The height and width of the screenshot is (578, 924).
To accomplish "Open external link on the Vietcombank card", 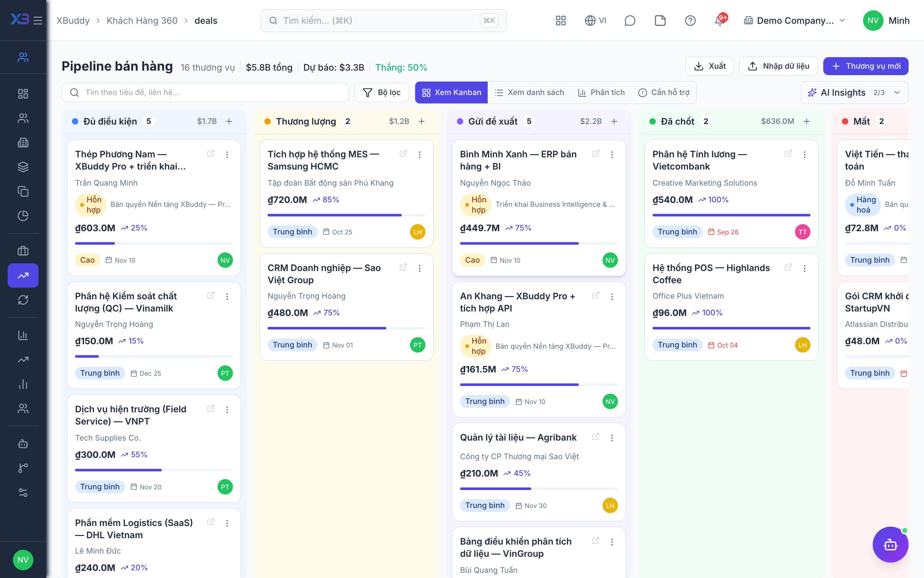I will tap(788, 153).
